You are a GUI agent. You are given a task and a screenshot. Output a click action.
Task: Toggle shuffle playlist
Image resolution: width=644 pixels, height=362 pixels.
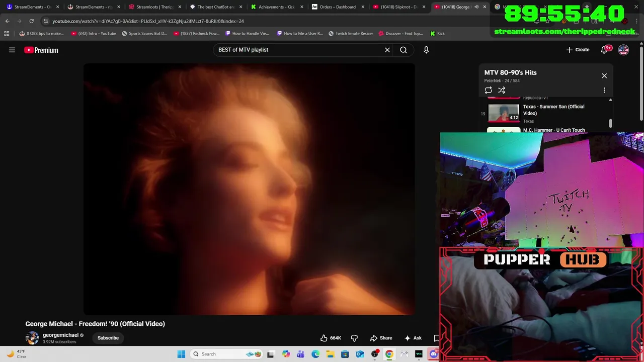click(502, 90)
